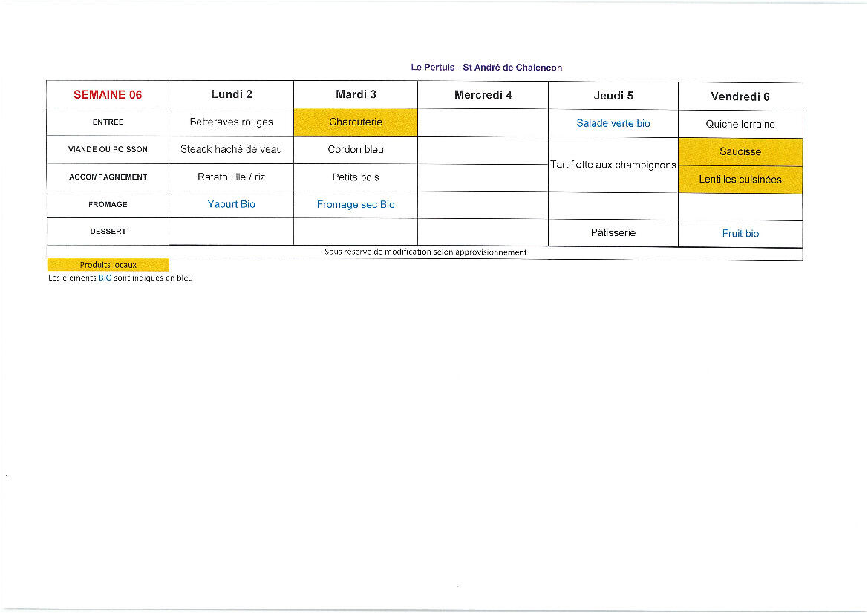Click the highlighted Saucisse cell
868x613 pixels.
click(740, 151)
